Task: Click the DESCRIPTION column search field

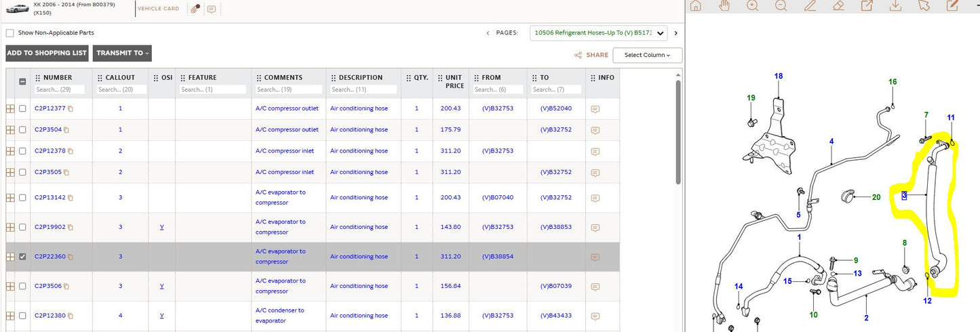Action: pos(363,89)
